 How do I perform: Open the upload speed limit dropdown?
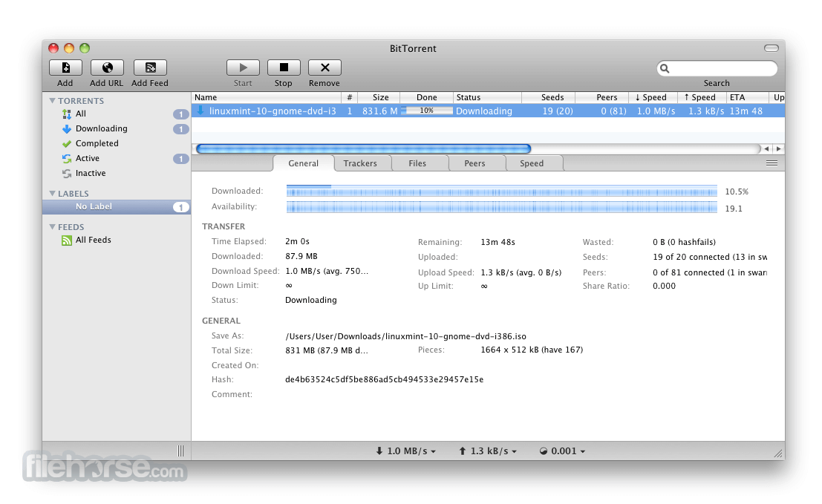pyautogui.click(x=488, y=451)
